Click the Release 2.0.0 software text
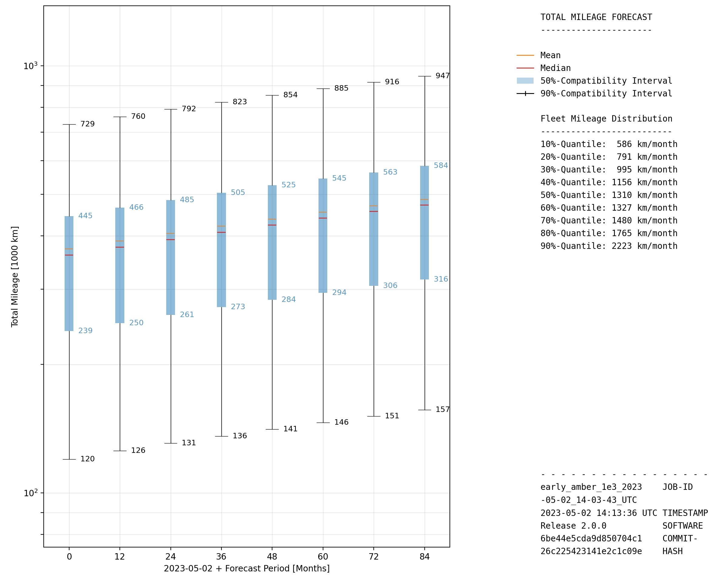Screen dimensions: 728x582 (573, 526)
